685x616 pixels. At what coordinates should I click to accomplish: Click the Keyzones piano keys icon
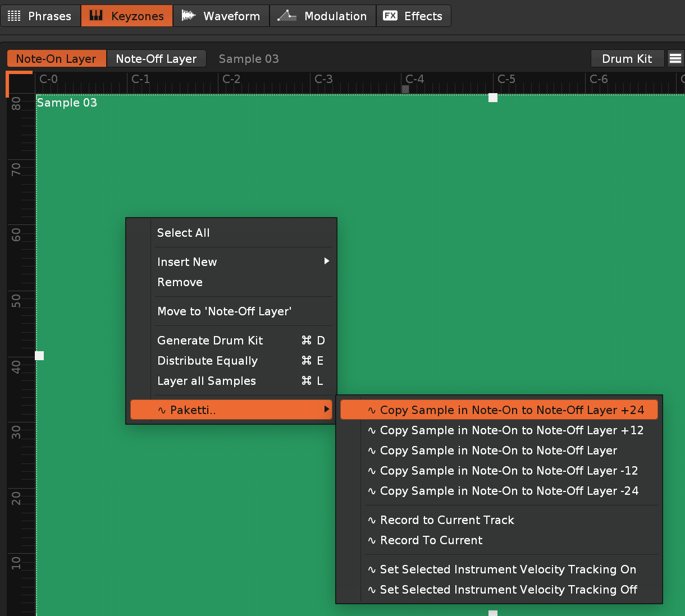(x=96, y=16)
